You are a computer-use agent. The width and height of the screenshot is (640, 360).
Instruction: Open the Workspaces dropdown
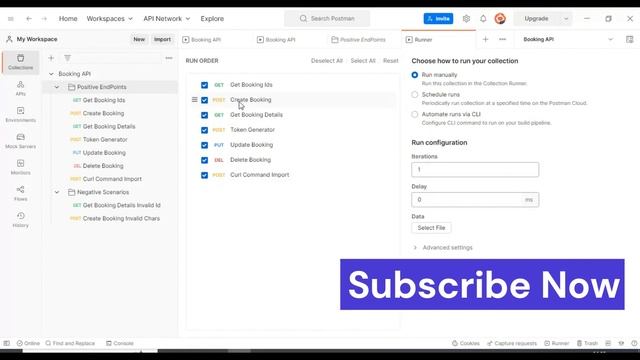click(109, 19)
